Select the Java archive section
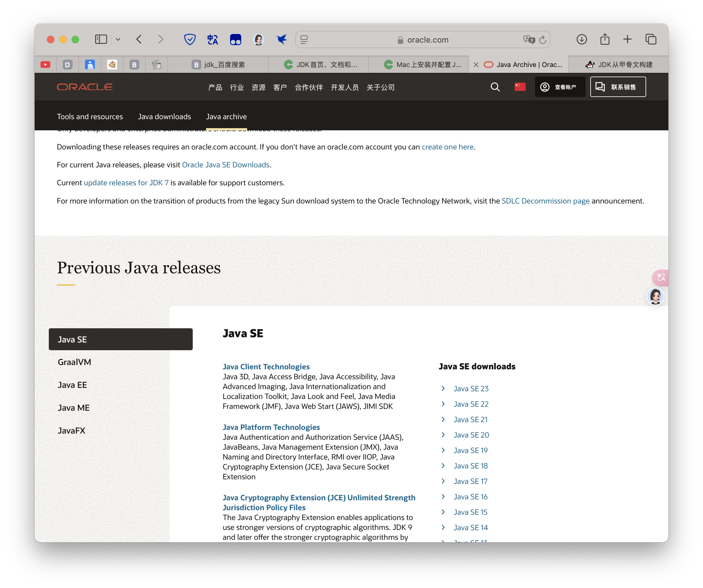 point(226,116)
